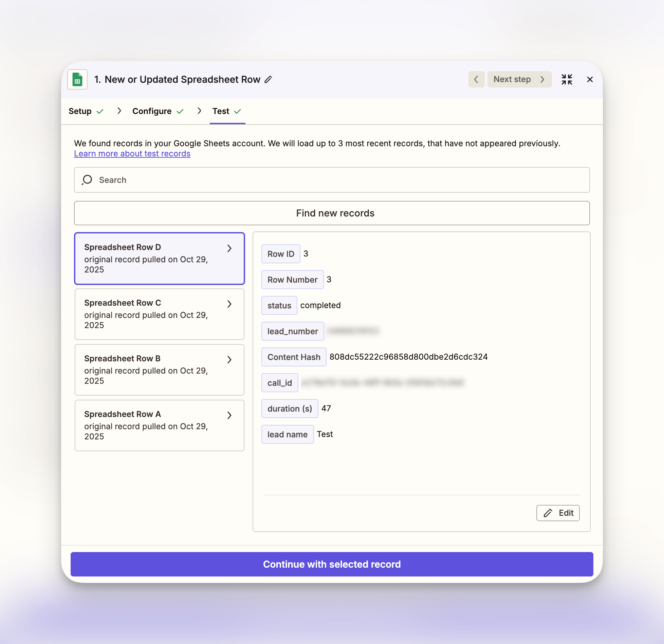Click the pencil icon on the Edit button
The image size is (664, 644).
click(548, 513)
